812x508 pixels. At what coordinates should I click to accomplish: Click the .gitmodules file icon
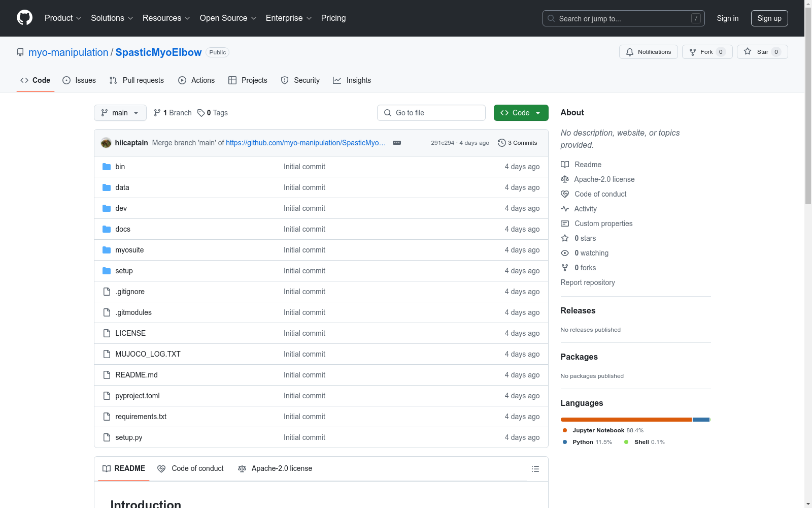point(107,312)
